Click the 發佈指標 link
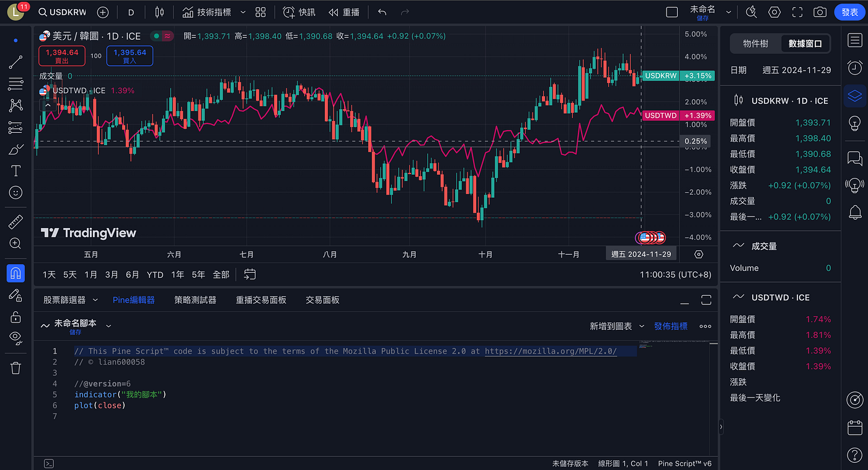The height and width of the screenshot is (470, 868). click(671, 326)
